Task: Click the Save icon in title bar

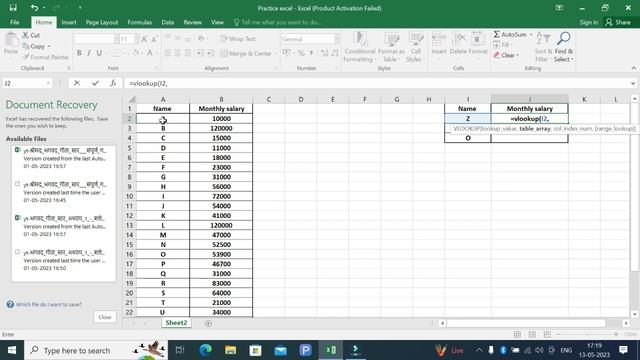Action: (x=13, y=8)
